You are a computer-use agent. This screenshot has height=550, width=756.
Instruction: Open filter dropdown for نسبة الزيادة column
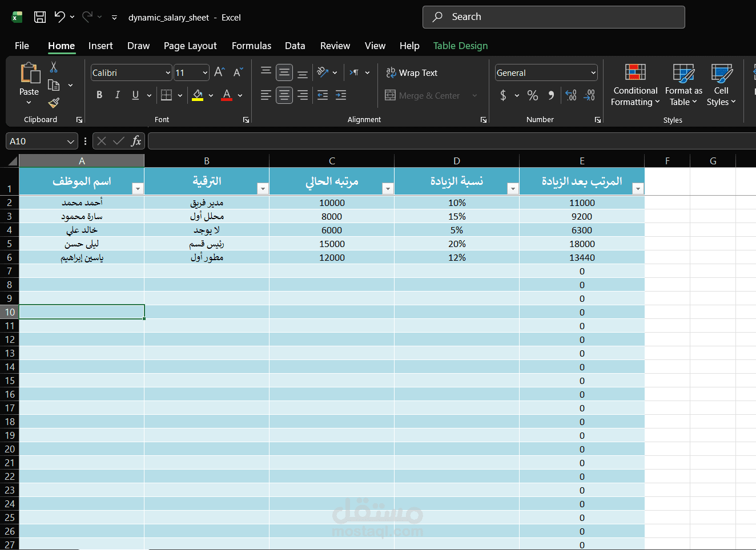point(513,189)
